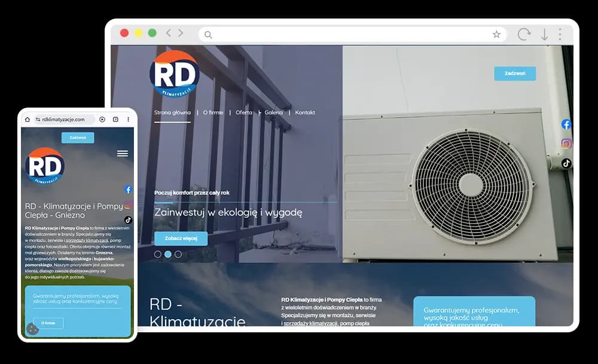The width and height of the screenshot is (598, 364).
Task: Select the Kontakt navigation item
Action: 305,112
